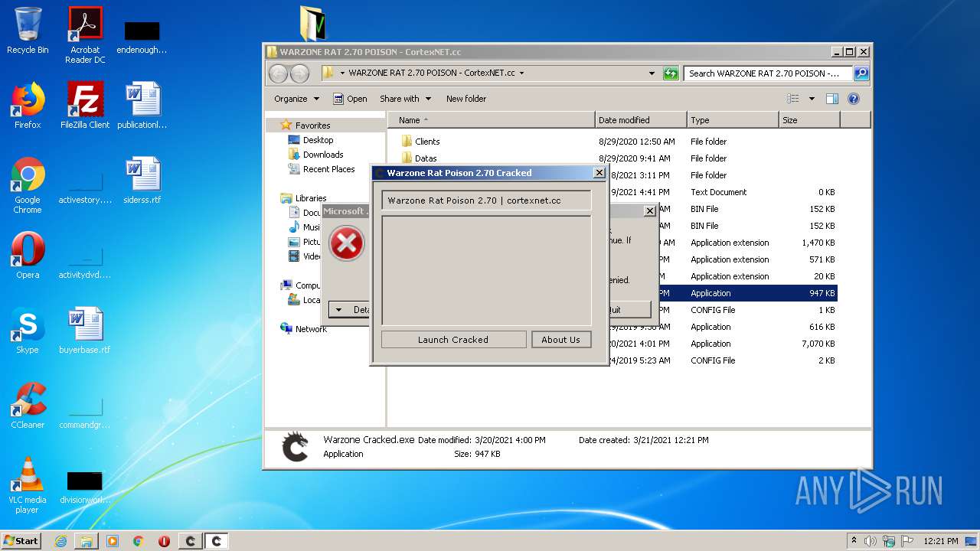
Task: Open Windows Media Player taskbar icon
Action: pos(113,541)
